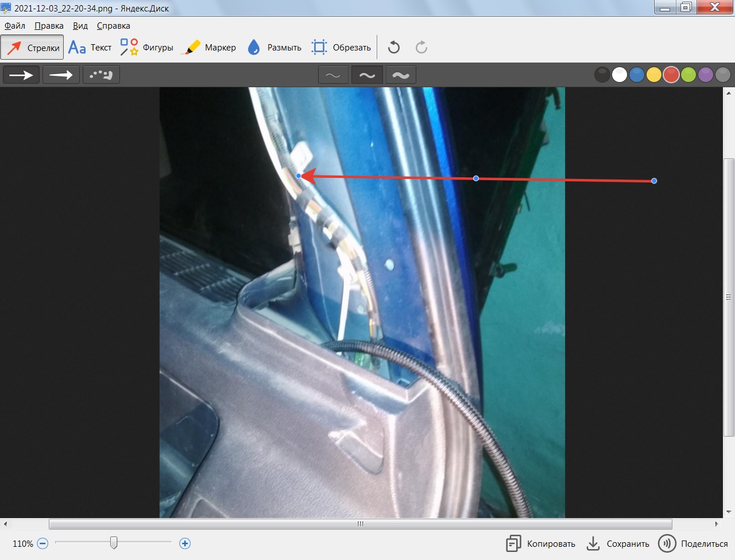Pick the thick line thickness
Screen dimensions: 735x560
click(x=401, y=75)
